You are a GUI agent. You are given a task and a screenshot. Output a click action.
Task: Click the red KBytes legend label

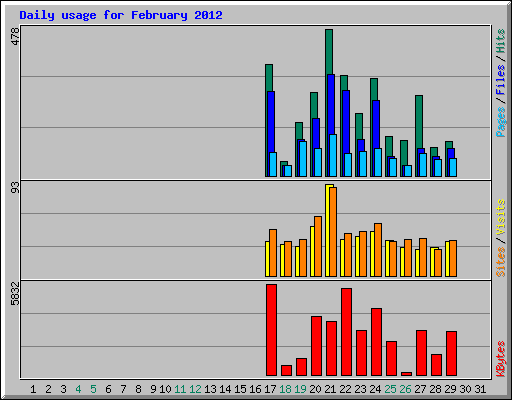tap(501, 359)
